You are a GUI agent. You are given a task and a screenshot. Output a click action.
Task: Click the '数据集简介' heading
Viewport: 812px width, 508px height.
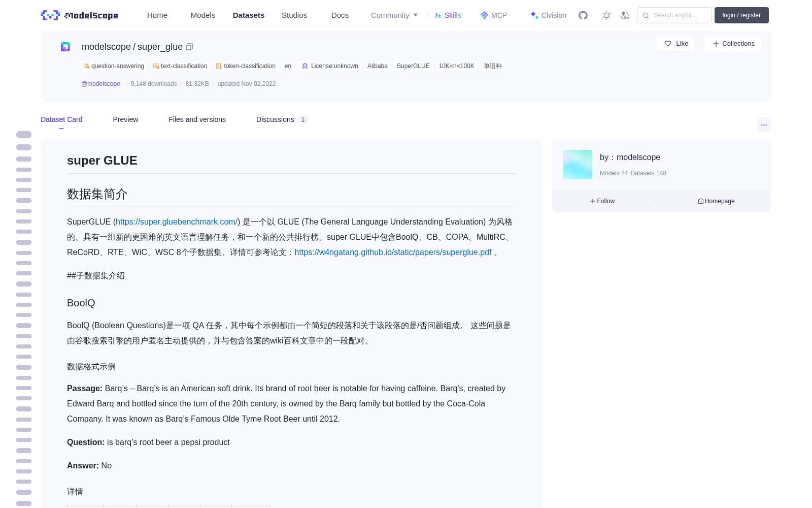pyautogui.click(x=97, y=194)
